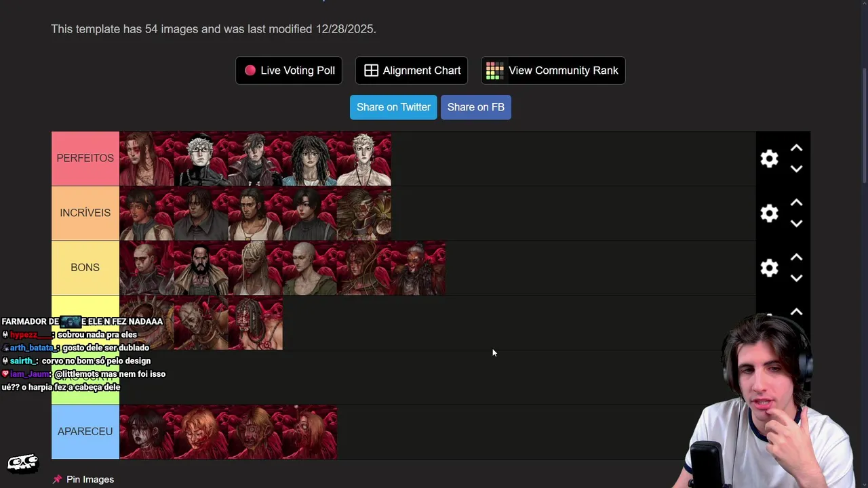Click bandaged creature in fourth tier row
The image size is (868, 488).
(x=201, y=323)
